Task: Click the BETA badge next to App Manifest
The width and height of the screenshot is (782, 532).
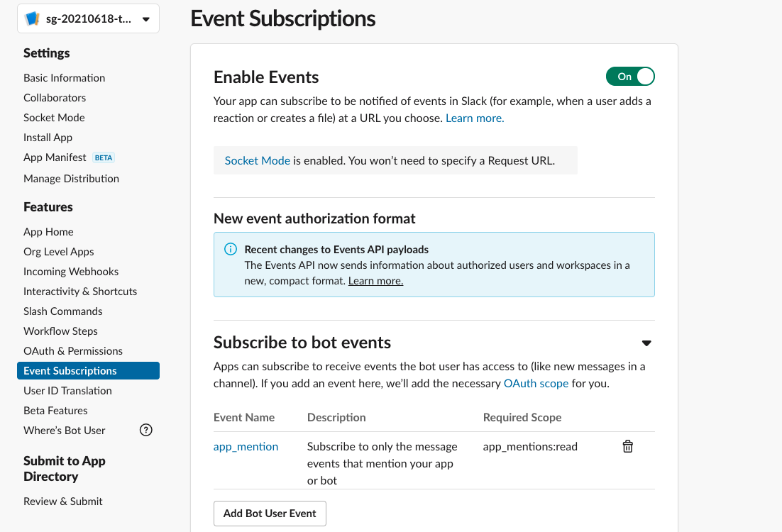Action: click(x=104, y=157)
